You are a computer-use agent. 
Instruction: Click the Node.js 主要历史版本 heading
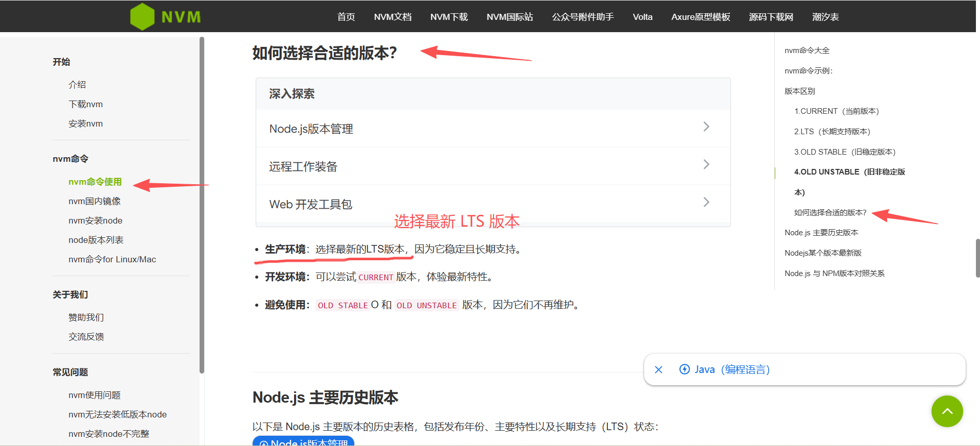click(325, 398)
